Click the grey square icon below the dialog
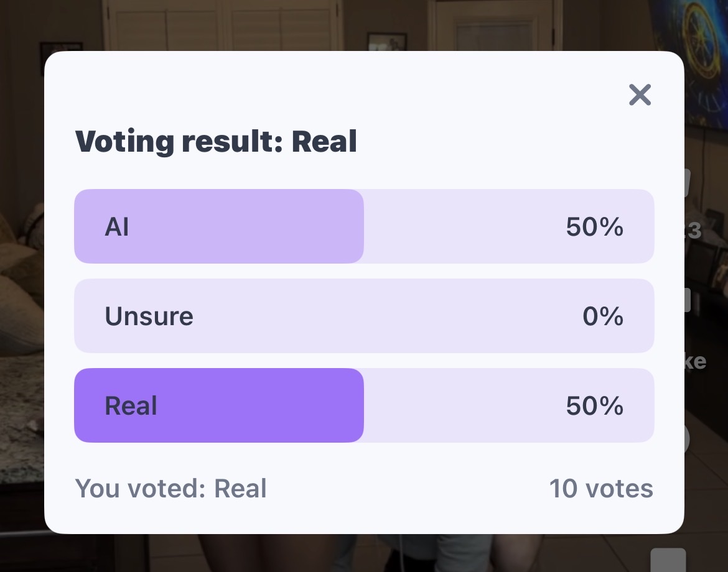 (668, 560)
